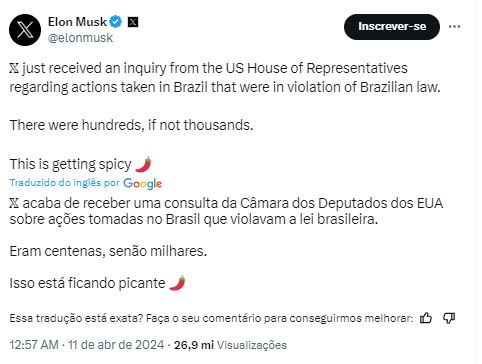
Task: Click the 12:57 AM timestamp
Action: coord(34,345)
